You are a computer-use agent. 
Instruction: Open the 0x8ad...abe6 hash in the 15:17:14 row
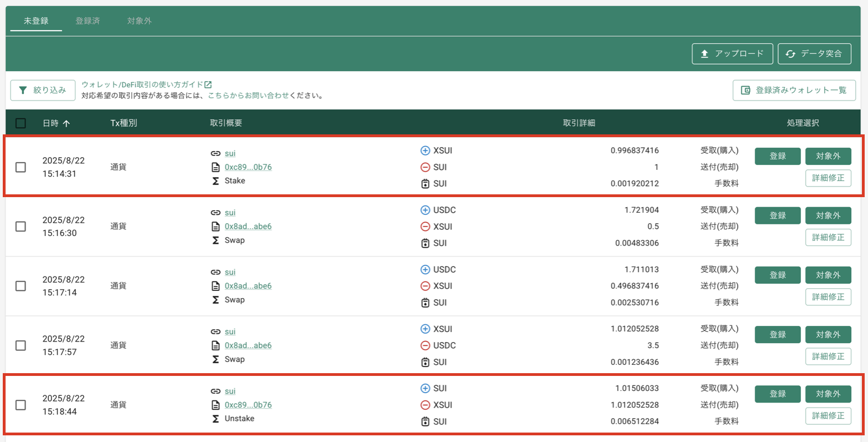[248, 286]
